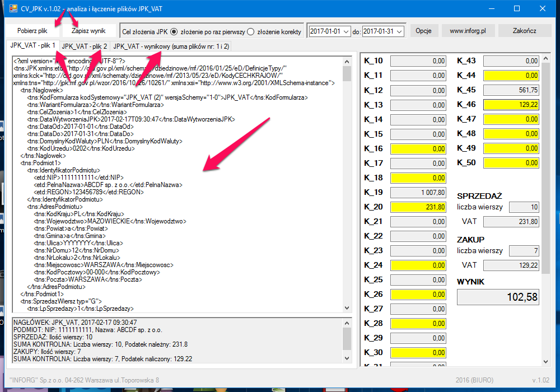The height and width of the screenshot is (392, 560).
Task: Click the K_45 field showing 561,75
Action: (x=511, y=90)
